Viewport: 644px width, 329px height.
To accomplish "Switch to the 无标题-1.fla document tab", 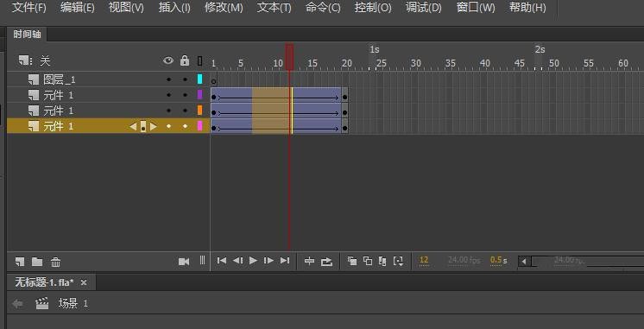I will pos(44,282).
